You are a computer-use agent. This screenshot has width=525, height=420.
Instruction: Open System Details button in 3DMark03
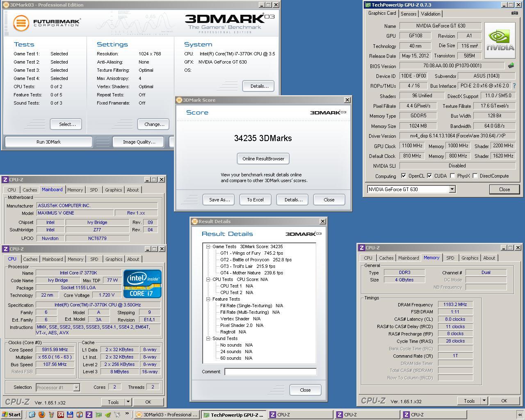point(259,86)
